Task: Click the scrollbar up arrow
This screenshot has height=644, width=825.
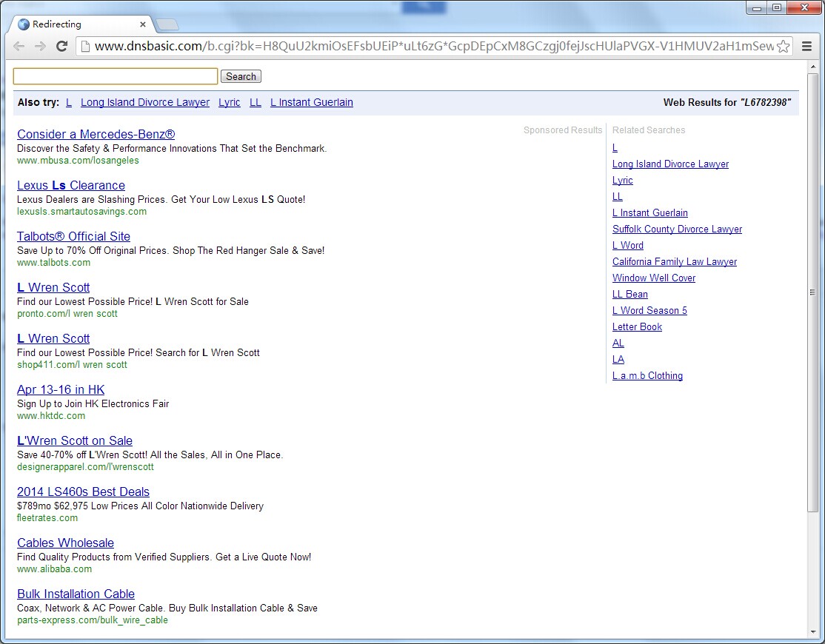Action: (x=812, y=67)
